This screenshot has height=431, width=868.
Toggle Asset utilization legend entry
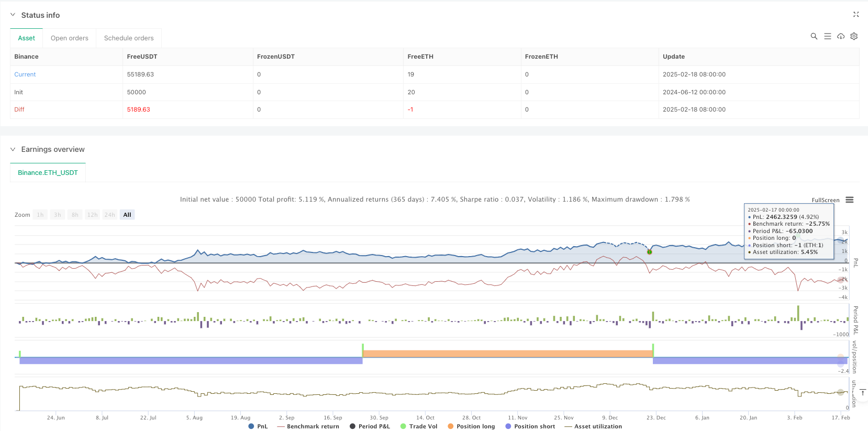tap(593, 426)
